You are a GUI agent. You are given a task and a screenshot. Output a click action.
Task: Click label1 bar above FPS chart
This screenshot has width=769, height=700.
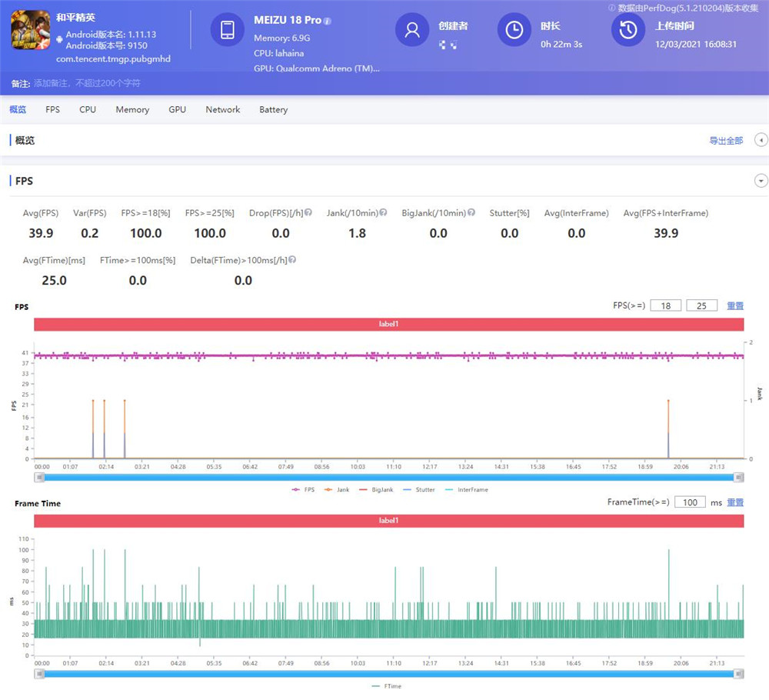point(389,325)
